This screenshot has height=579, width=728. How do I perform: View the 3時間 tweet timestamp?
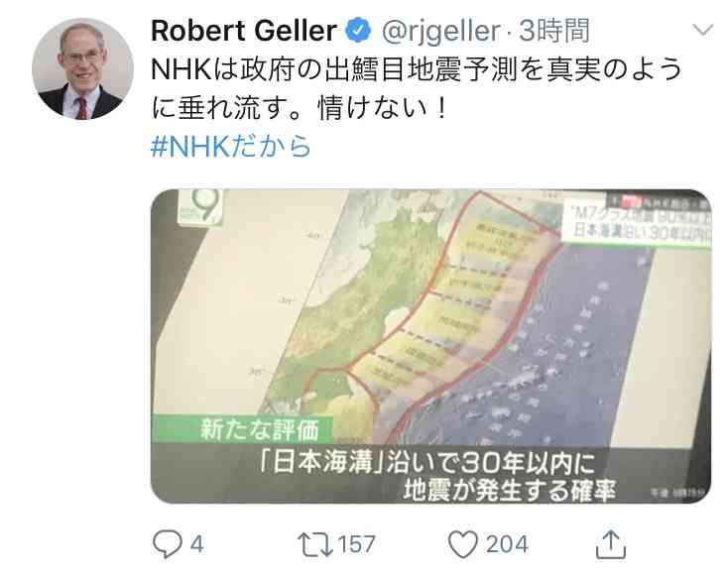pos(553,31)
